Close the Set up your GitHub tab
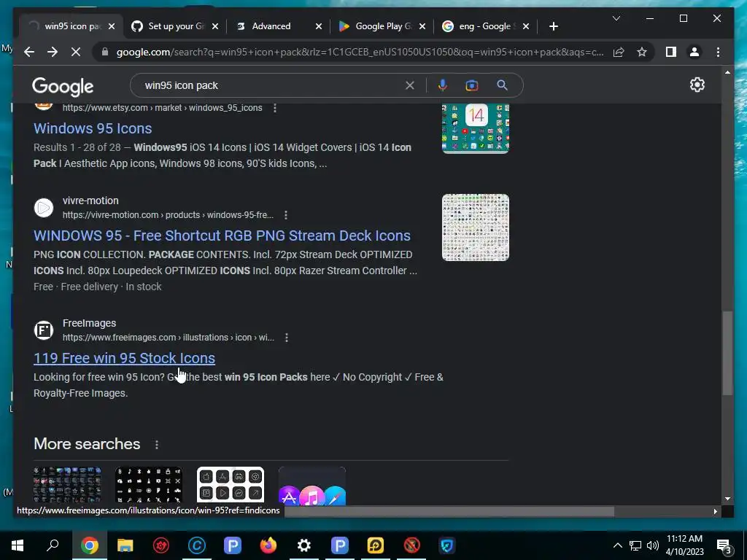Image resolution: width=747 pixels, height=560 pixels. (x=215, y=26)
